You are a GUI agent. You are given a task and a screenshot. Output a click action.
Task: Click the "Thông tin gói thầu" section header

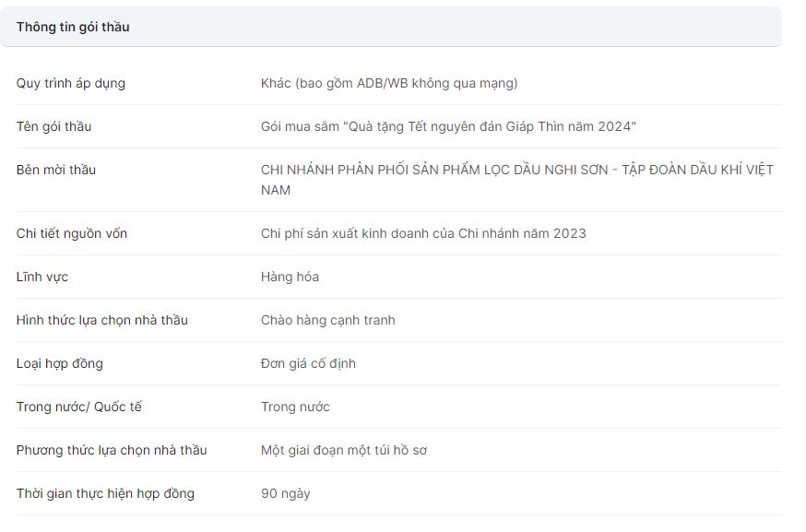[x=73, y=27]
